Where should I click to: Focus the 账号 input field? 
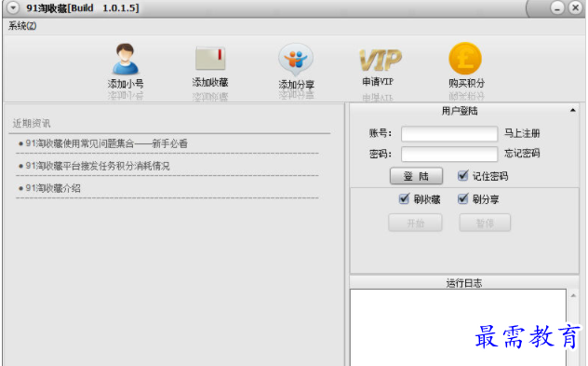(x=449, y=133)
